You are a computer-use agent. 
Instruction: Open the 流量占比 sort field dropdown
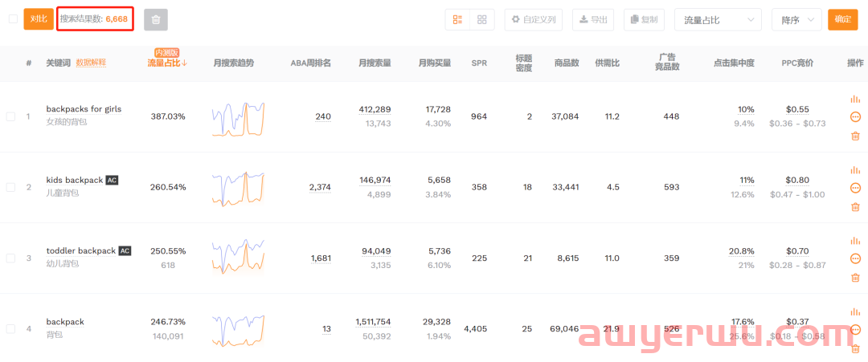(717, 20)
